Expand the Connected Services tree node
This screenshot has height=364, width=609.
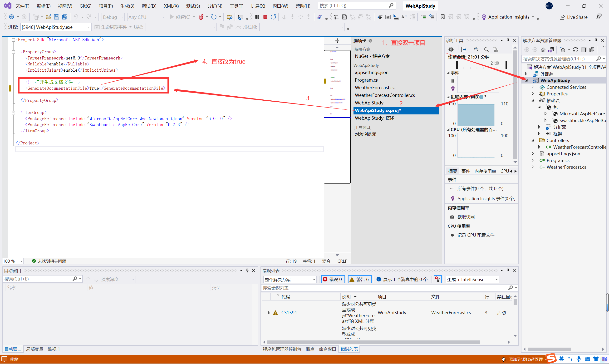tap(533, 87)
